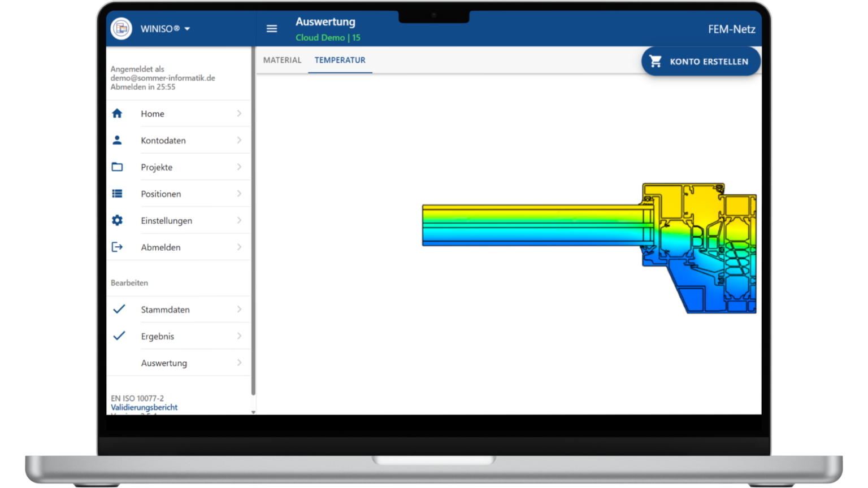The height and width of the screenshot is (488, 868).
Task: Click the Projekte folder icon
Action: tap(117, 167)
